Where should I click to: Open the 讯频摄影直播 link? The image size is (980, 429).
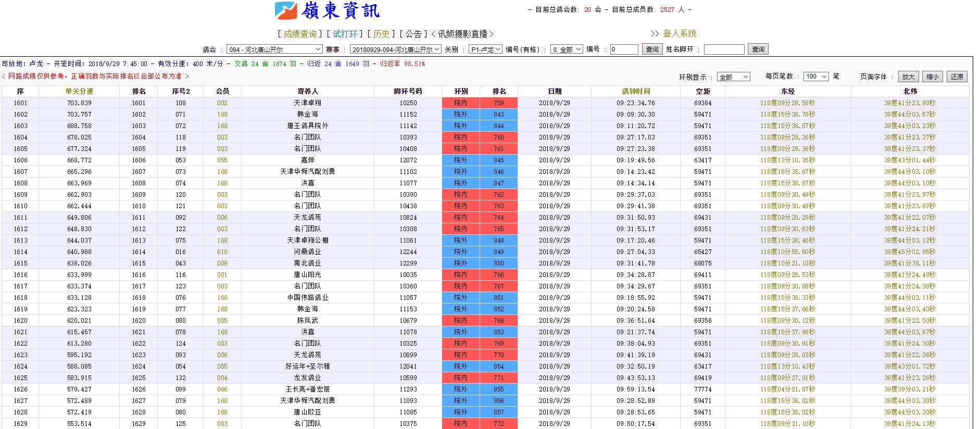tap(462, 34)
